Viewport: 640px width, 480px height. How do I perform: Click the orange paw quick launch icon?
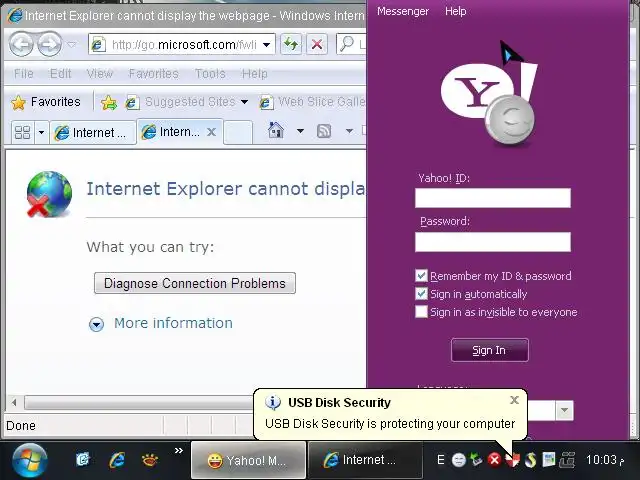(150, 460)
